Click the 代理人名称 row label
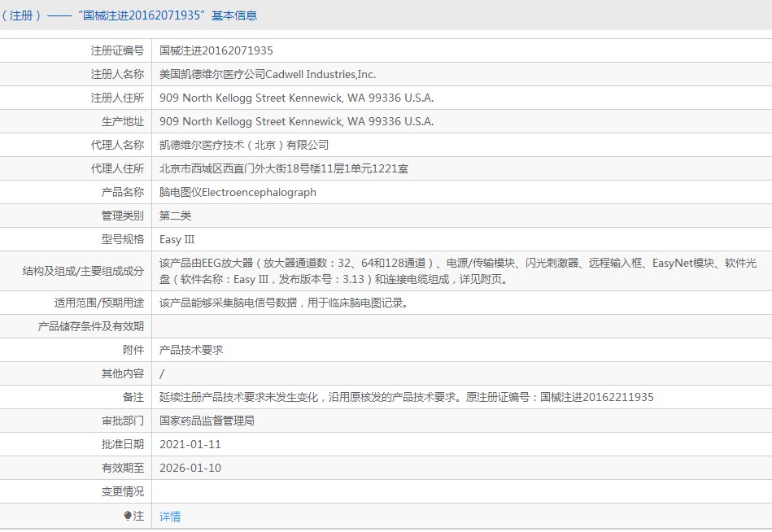The height and width of the screenshot is (532, 772). coord(117,145)
